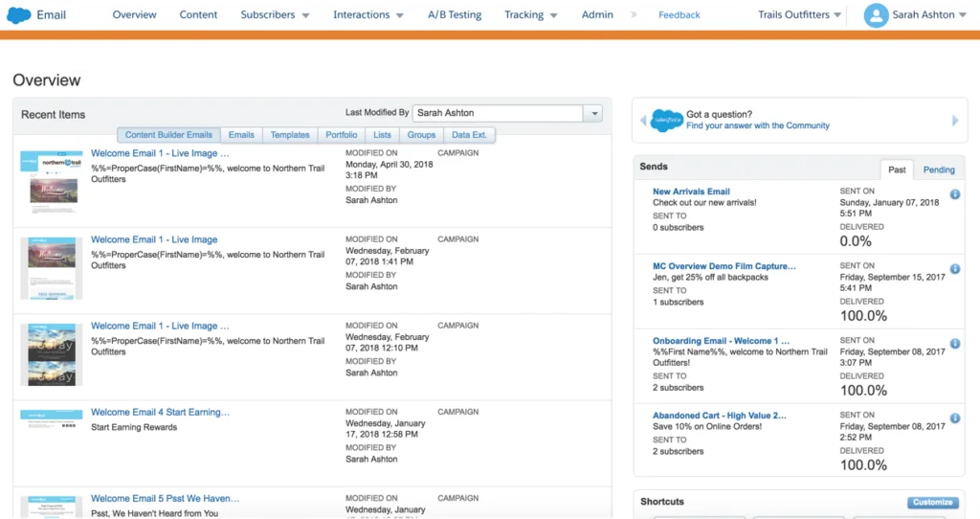
Task: Switch to the Lists tab
Action: point(382,134)
